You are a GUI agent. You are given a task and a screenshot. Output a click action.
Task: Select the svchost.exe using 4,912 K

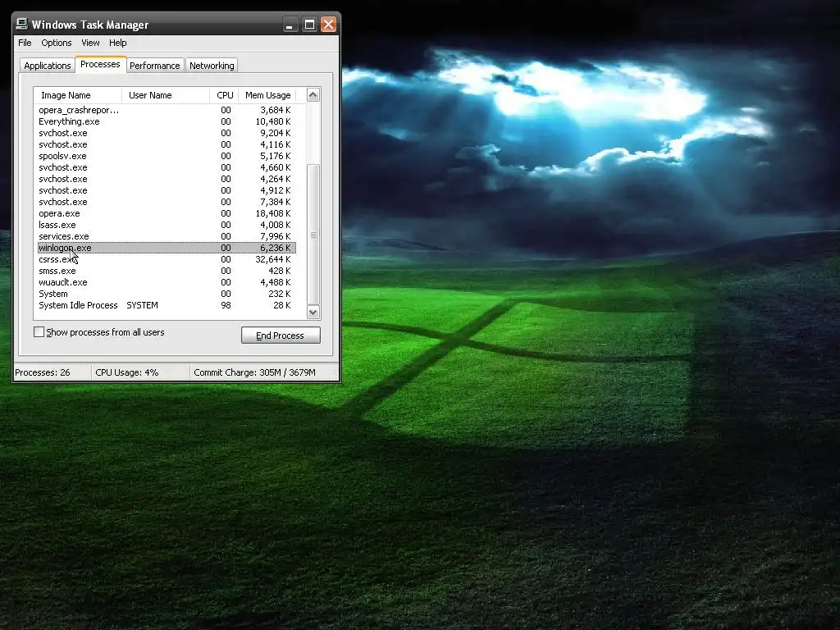point(167,190)
